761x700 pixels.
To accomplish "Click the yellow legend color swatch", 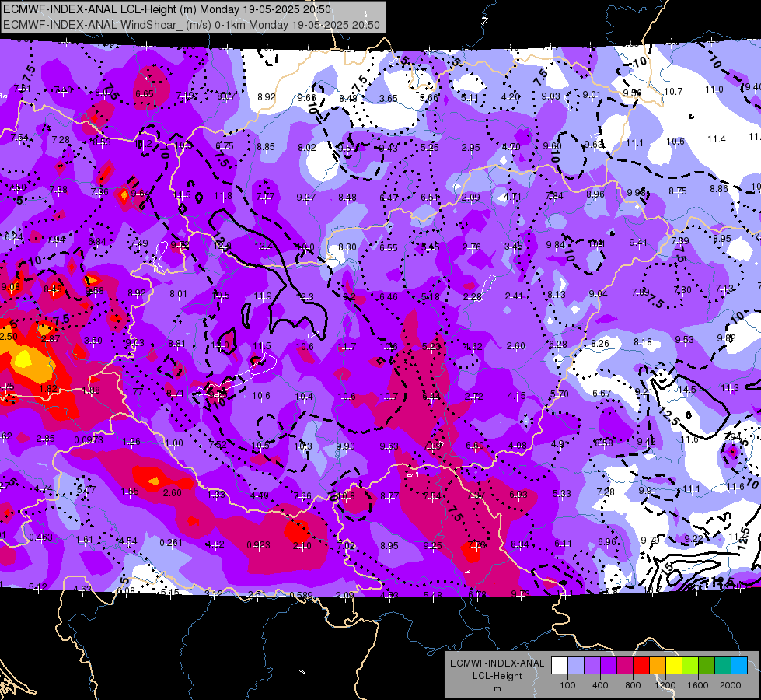I will pyautogui.click(x=674, y=666).
